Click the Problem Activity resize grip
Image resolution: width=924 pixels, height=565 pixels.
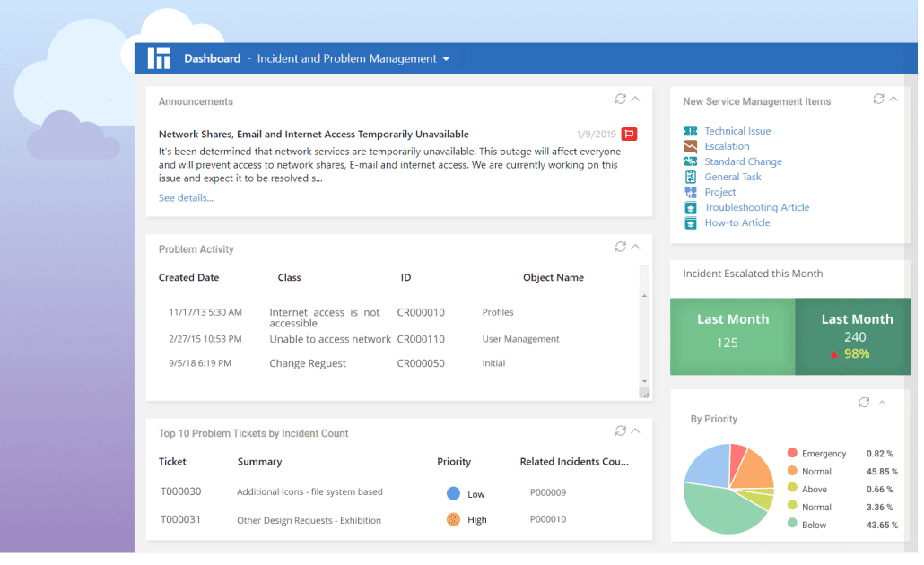[x=645, y=393]
